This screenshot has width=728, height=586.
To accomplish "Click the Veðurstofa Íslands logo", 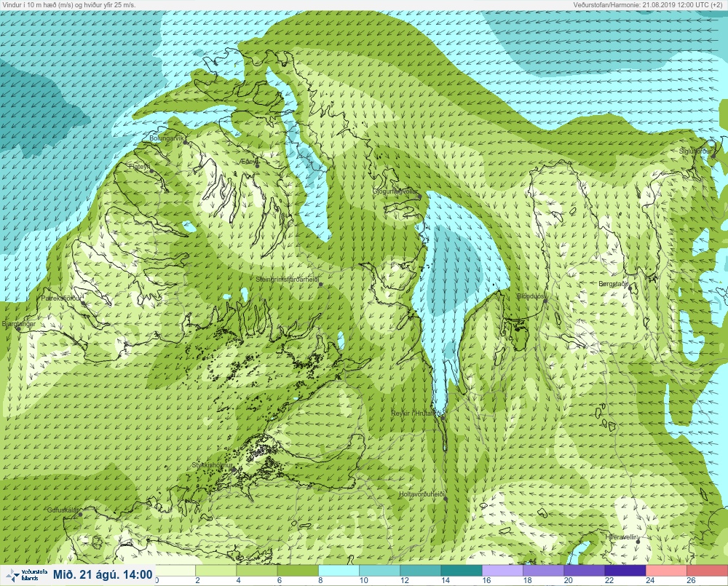I will point(26,575).
